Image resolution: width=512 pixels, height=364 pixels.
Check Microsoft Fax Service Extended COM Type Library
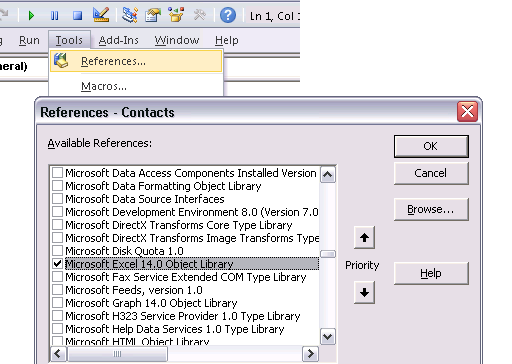tap(58, 277)
